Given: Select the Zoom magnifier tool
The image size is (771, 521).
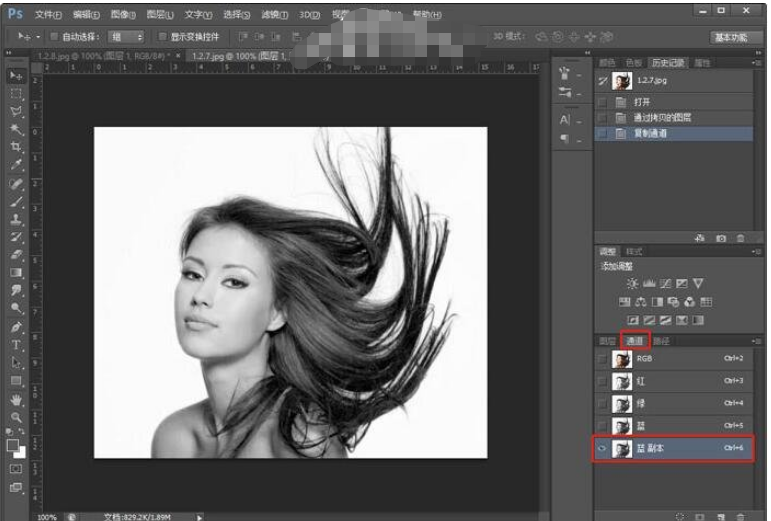Looking at the screenshot, I should point(16,417).
